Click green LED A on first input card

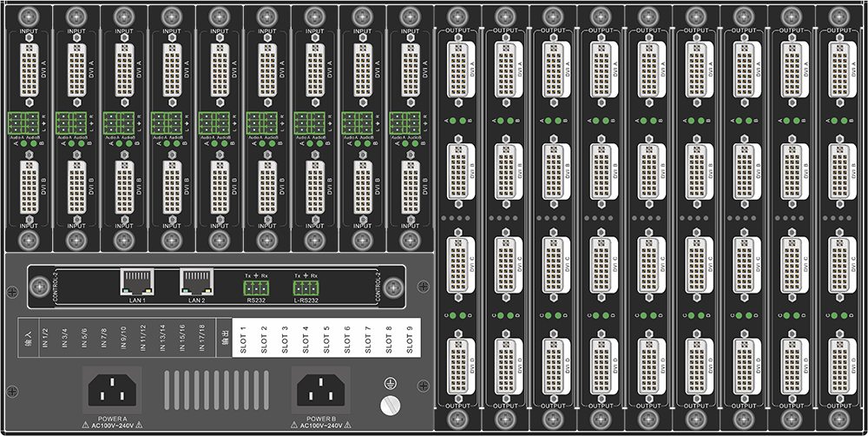23,144
